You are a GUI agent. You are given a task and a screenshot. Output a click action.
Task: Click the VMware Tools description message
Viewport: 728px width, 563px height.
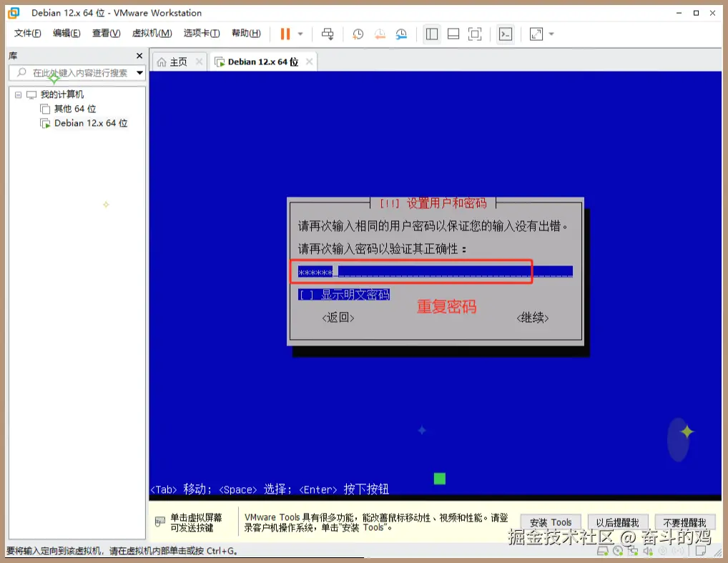(x=376, y=523)
